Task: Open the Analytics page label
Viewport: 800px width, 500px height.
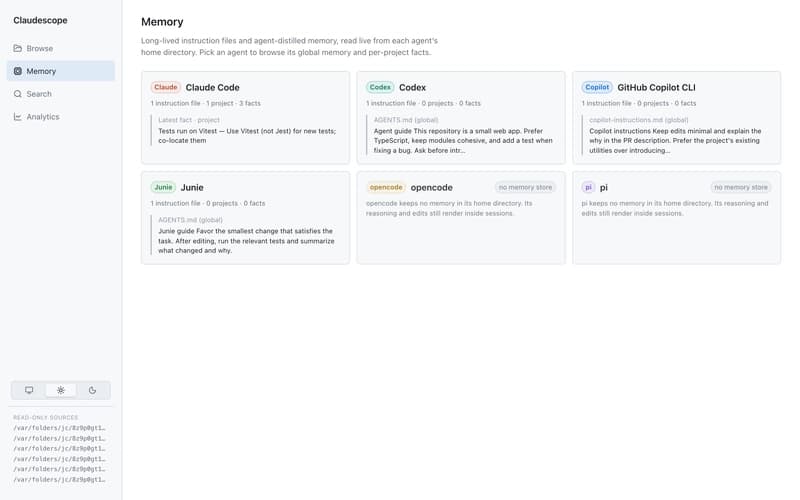Action: (43, 117)
